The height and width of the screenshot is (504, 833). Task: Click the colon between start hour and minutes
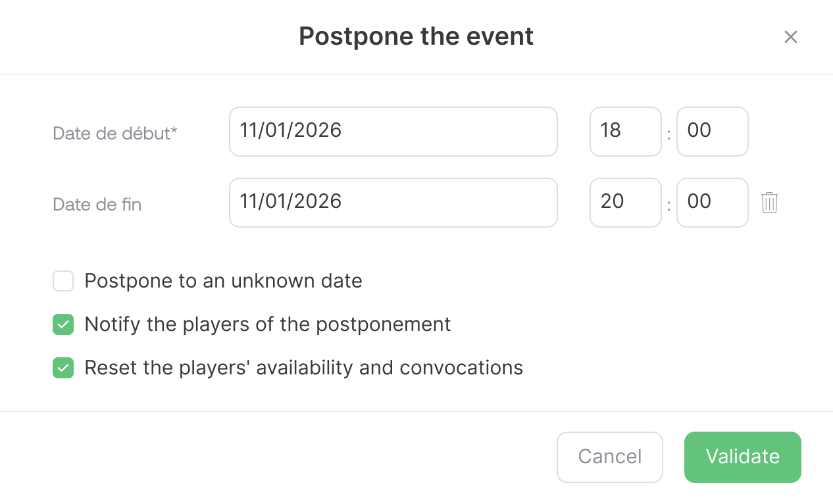tap(669, 134)
